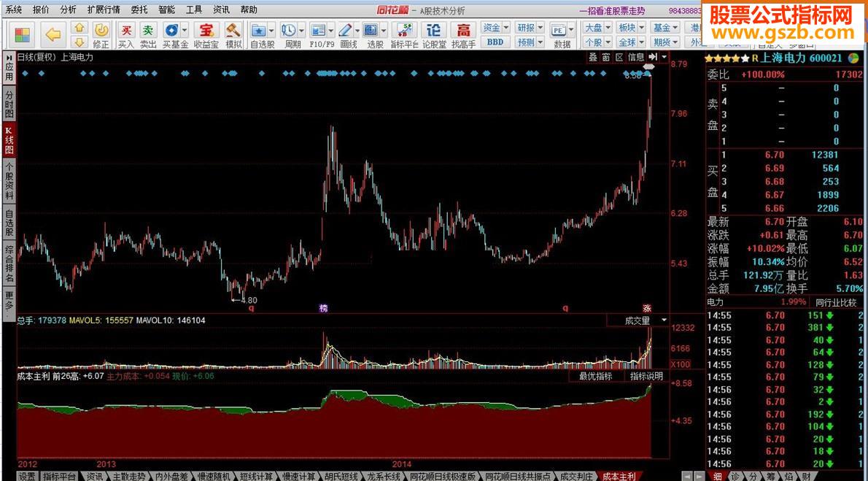868x481 pixels.
Task: Expand 应用 at top of left sidebar
Action: (8, 68)
